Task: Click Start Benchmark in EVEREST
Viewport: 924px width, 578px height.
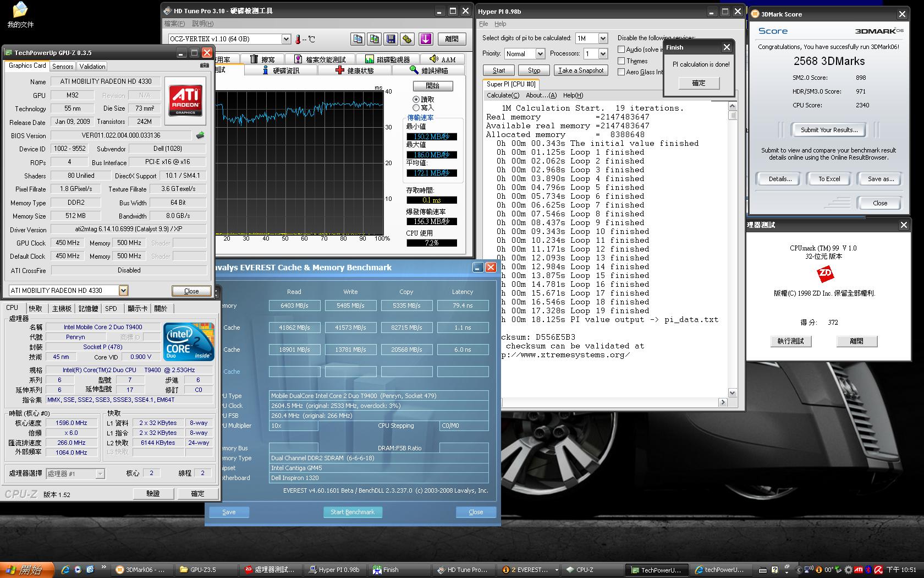Action: click(x=353, y=512)
